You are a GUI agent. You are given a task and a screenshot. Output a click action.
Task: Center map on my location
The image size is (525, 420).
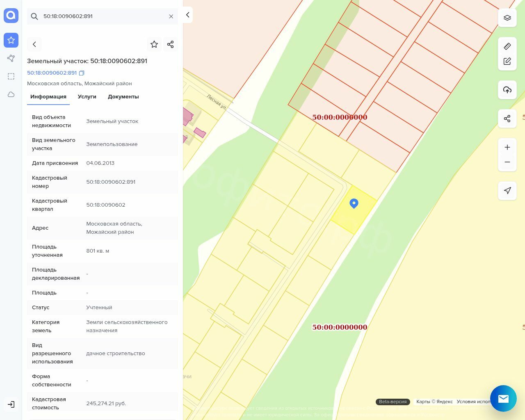tap(507, 190)
